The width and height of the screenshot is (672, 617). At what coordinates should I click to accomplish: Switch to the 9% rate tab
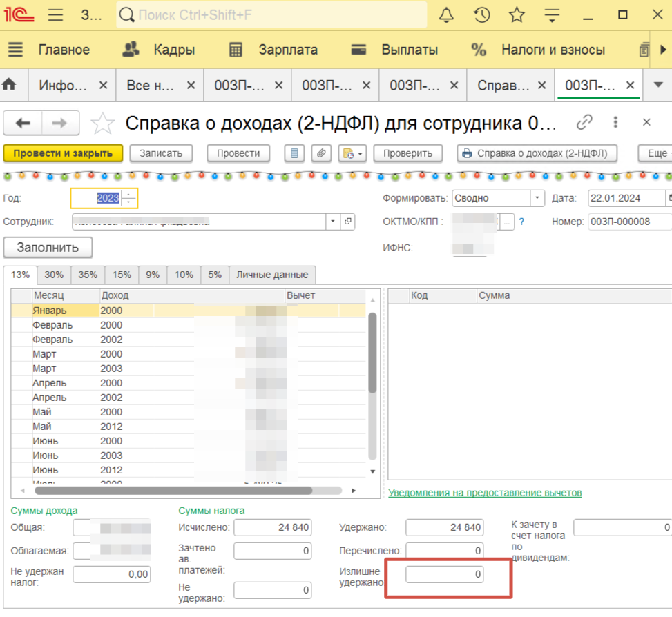point(153,275)
